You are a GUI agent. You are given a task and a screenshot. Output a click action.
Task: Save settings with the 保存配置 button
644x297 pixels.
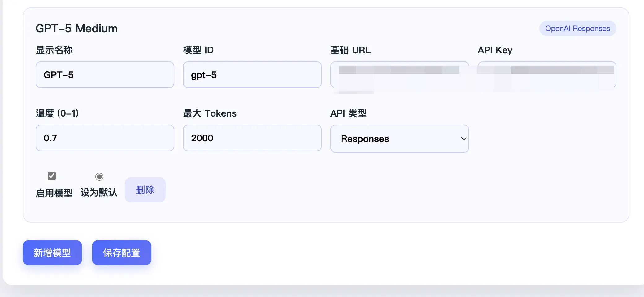pos(121,253)
